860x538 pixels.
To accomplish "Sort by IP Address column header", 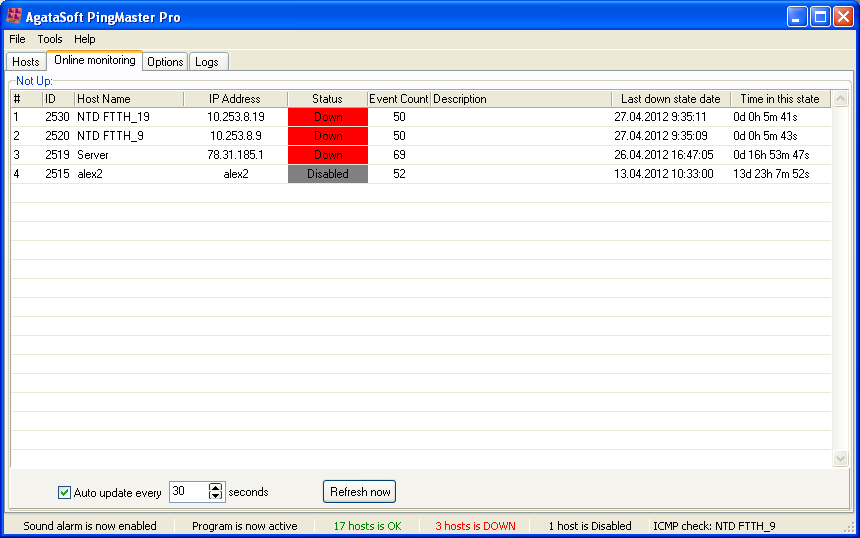I will coord(235,99).
